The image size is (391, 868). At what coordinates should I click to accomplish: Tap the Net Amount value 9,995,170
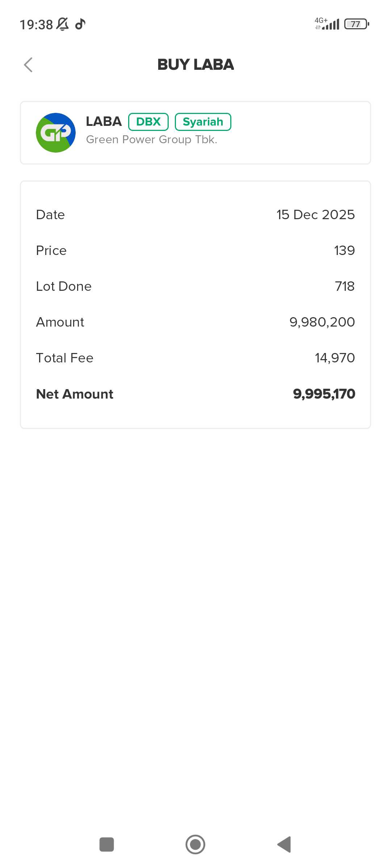click(x=324, y=394)
